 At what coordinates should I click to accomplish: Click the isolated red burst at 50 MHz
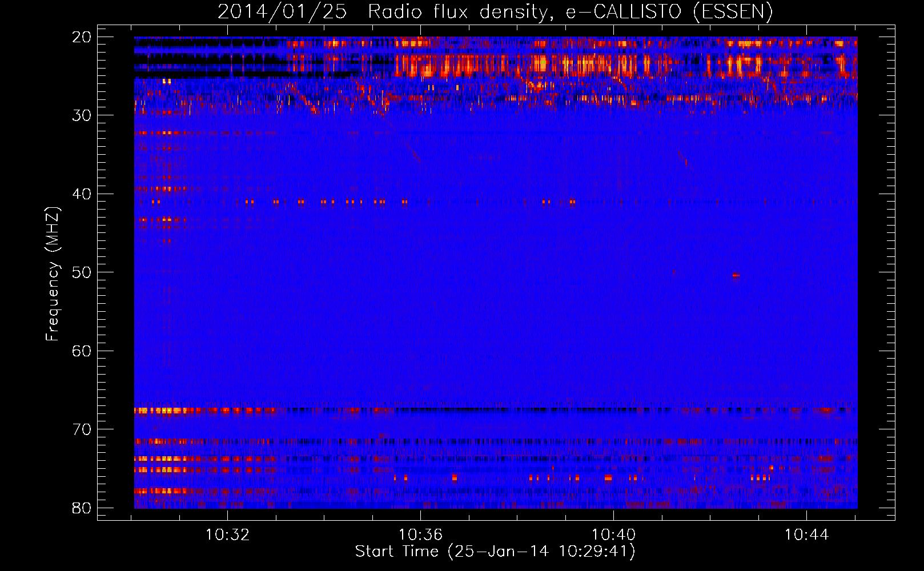736,276
